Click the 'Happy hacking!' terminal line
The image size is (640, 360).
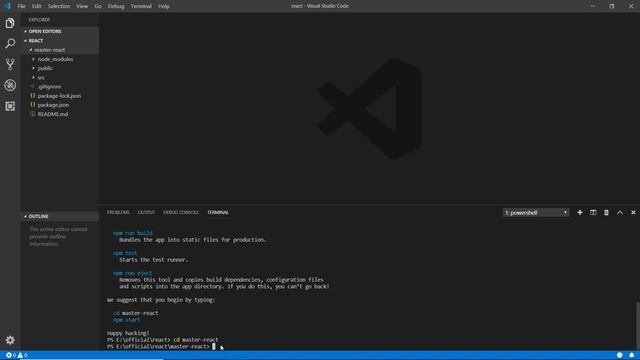coord(128,333)
